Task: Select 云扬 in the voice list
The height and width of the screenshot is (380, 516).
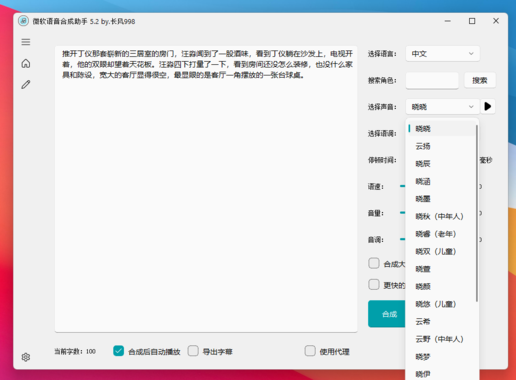Action: point(441,146)
